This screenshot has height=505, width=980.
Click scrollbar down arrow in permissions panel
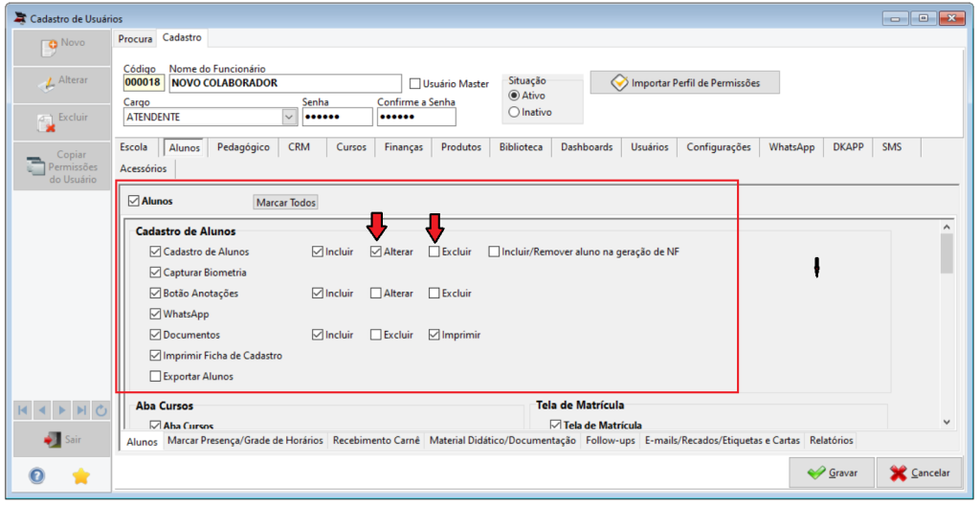click(x=947, y=423)
